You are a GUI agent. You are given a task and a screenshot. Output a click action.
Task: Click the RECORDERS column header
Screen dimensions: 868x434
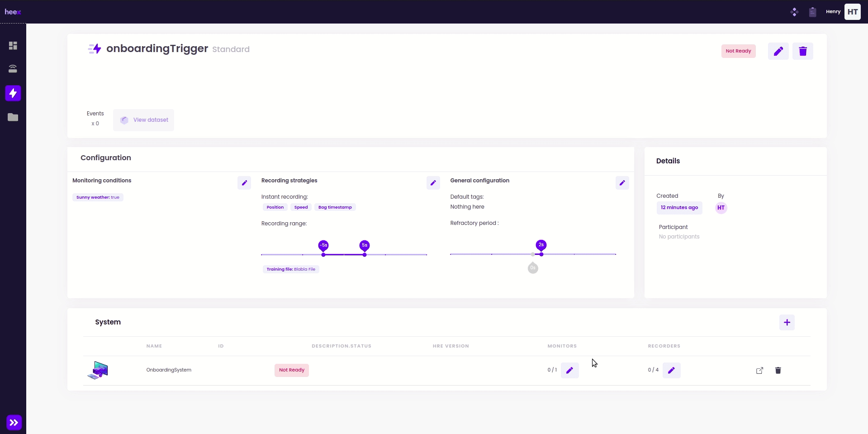[x=664, y=346]
